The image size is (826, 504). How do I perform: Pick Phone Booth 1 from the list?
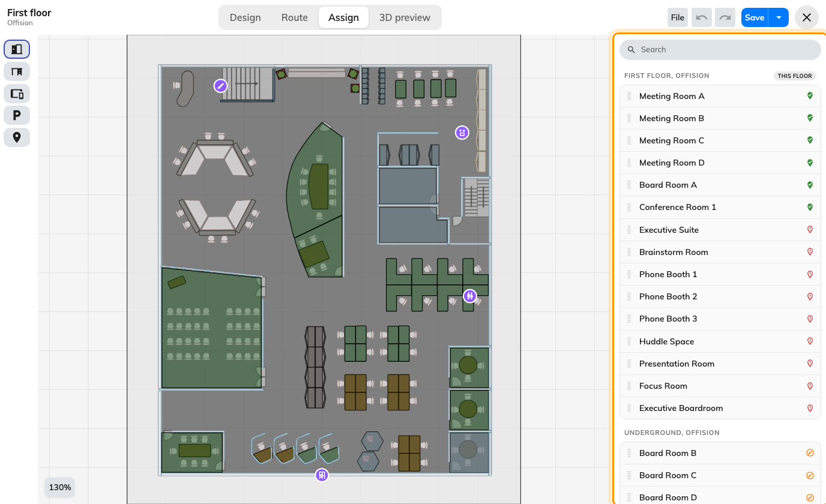(720, 274)
